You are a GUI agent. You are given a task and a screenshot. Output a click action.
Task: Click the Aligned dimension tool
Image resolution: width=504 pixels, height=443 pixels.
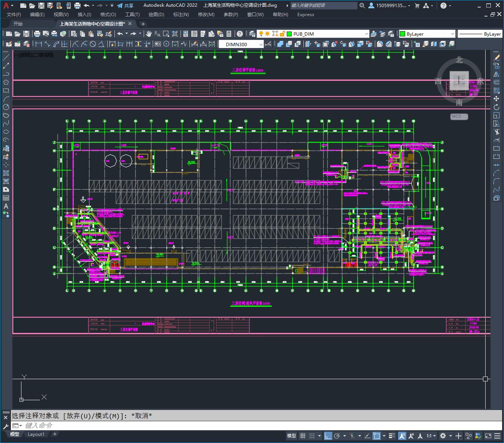click(47, 44)
